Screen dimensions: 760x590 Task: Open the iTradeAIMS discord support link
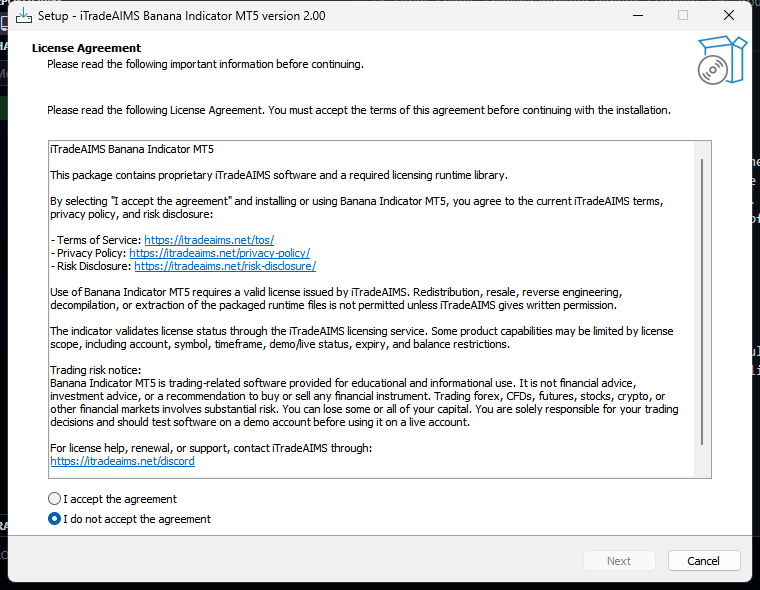point(122,461)
